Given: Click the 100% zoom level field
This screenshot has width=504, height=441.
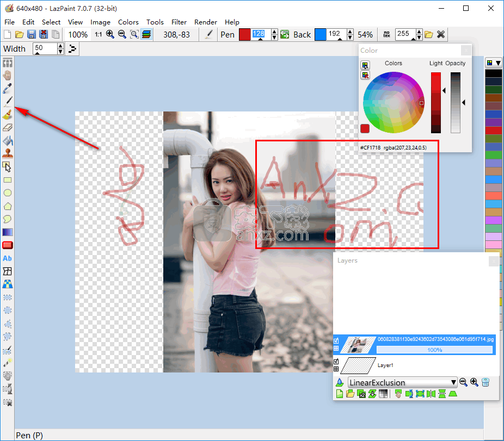Looking at the screenshot, I should coord(78,34).
